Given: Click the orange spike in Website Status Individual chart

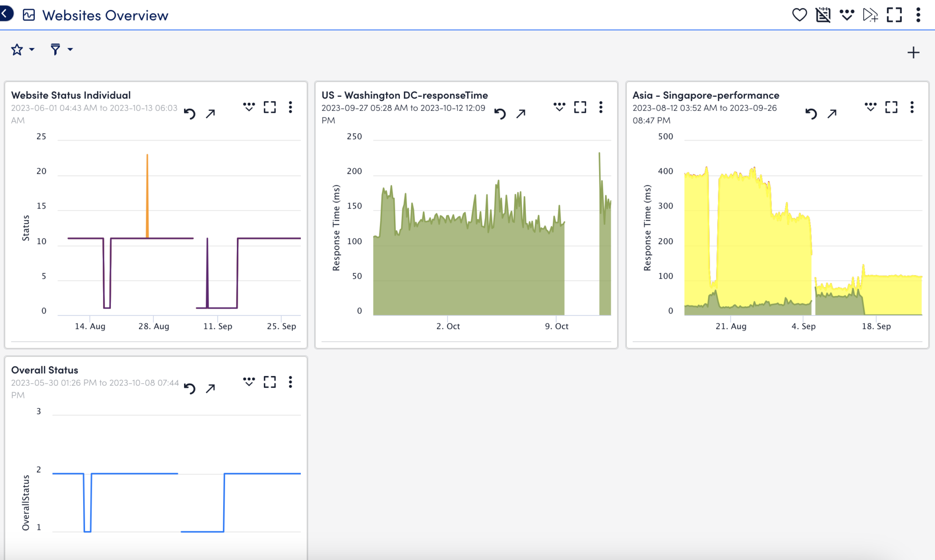Looking at the screenshot, I should (x=147, y=192).
